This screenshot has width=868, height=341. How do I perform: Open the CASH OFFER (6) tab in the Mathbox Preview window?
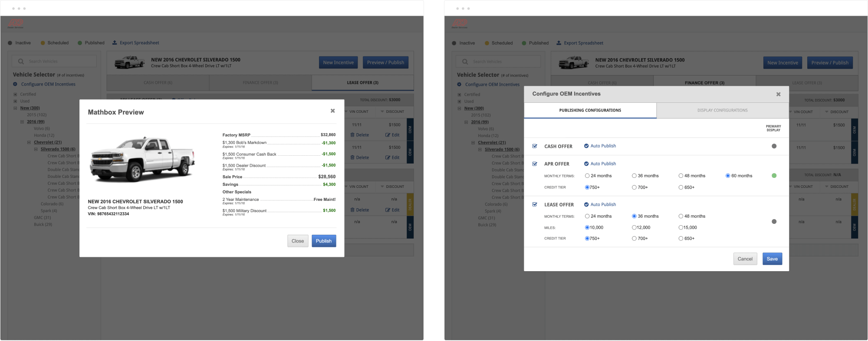158,82
